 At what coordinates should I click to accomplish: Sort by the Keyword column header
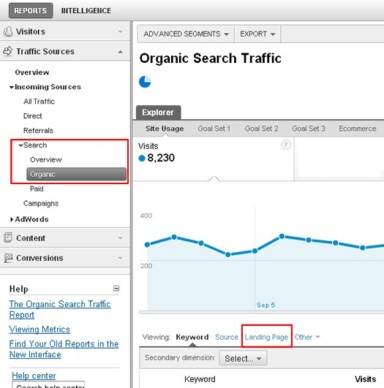[x=200, y=379]
